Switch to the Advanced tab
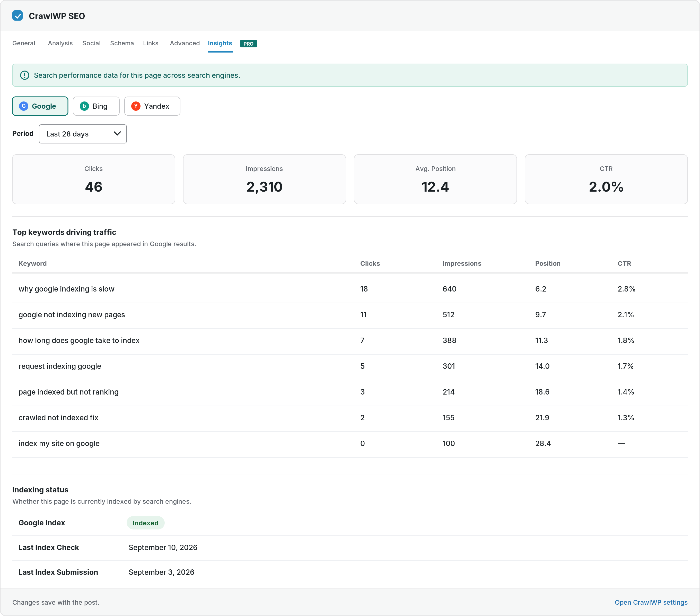 [x=185, y=43]
